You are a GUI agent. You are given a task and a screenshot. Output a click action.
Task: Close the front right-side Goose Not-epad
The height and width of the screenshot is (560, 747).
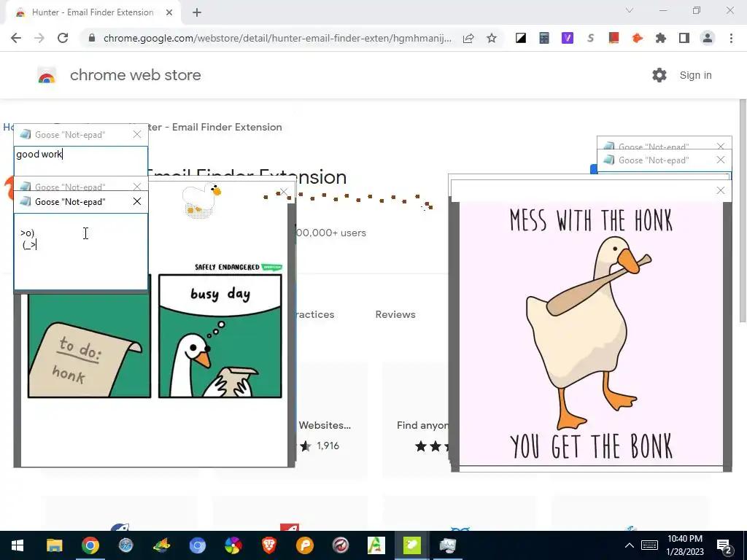pos(721,160)
